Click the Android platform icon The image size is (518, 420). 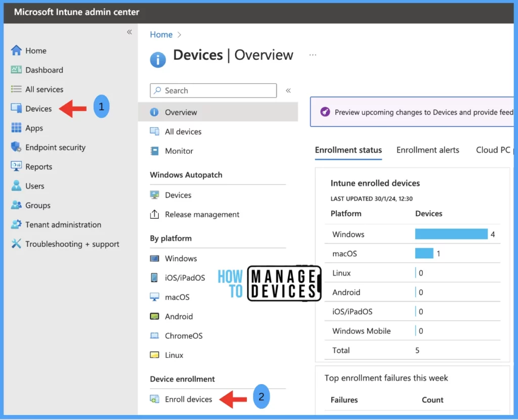[x=154, y=316]
